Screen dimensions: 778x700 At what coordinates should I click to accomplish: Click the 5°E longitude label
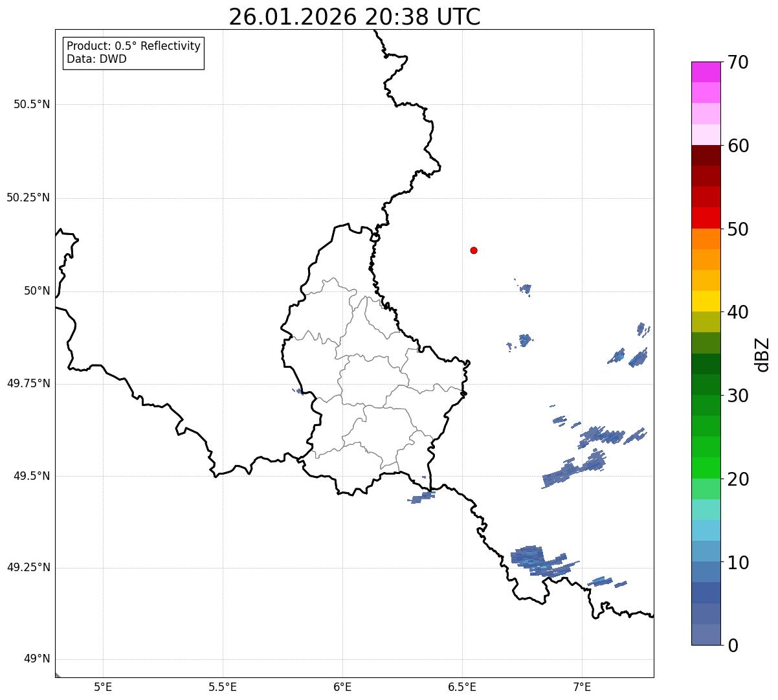tap(103, 686)
